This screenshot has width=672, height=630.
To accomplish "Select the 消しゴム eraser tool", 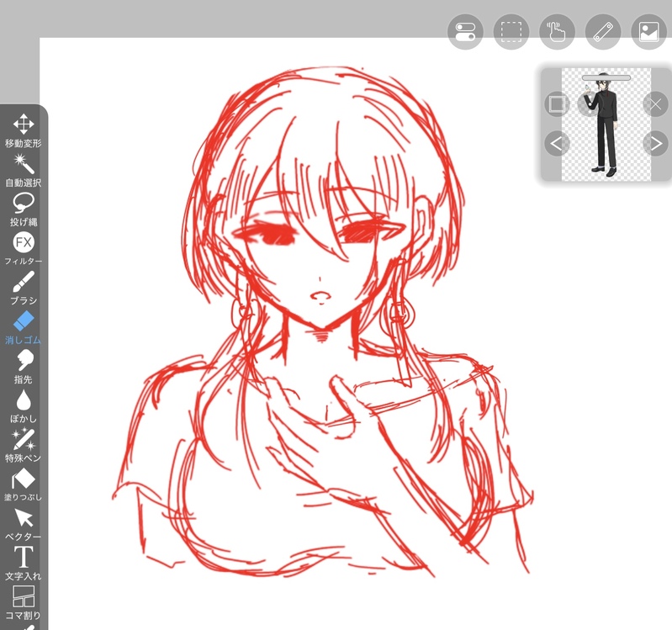I will (24, 328).
